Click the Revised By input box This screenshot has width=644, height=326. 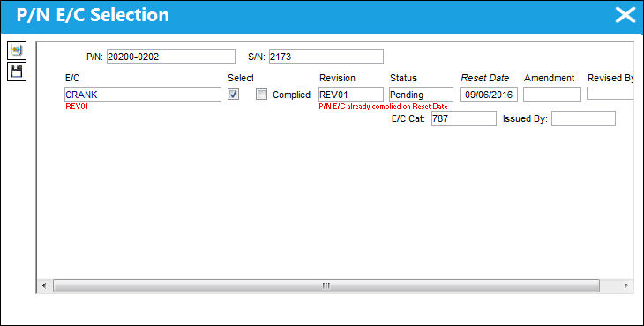[x=610, y=94]
